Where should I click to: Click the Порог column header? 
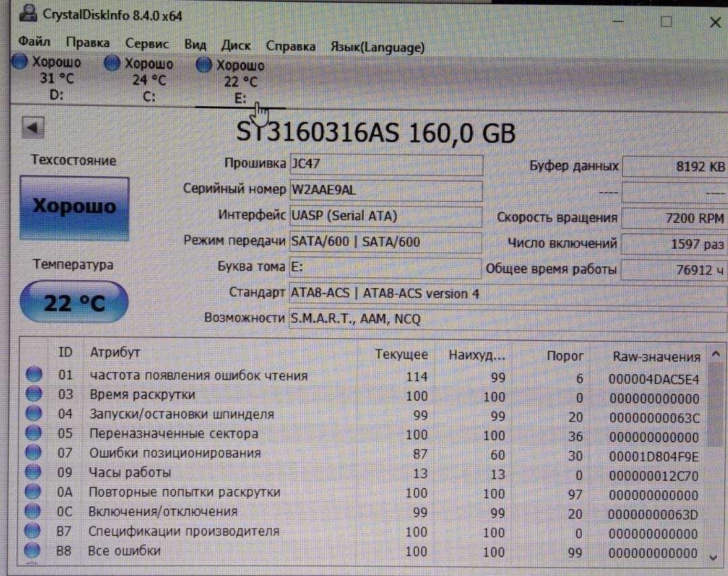[x=564, y=356]
